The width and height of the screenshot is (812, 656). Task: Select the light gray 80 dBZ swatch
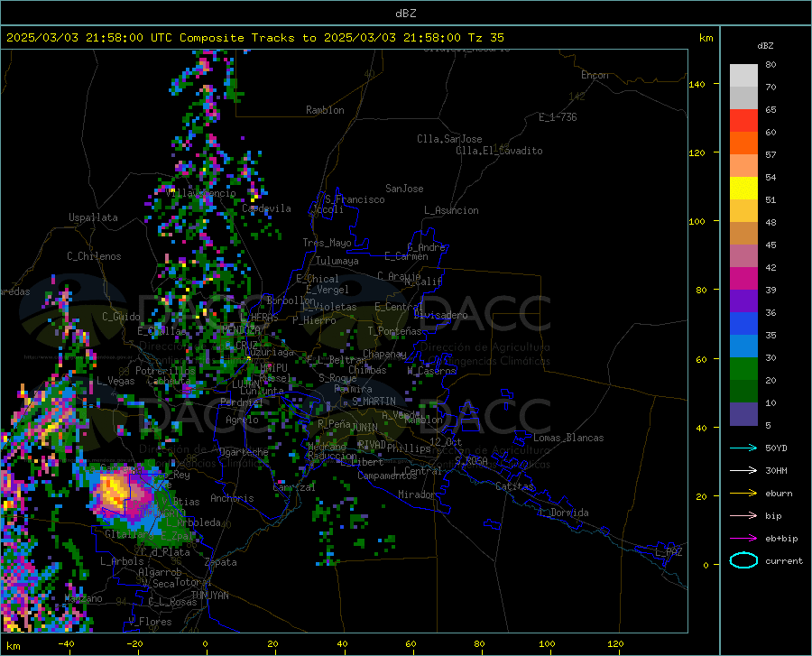coord(743,76)
